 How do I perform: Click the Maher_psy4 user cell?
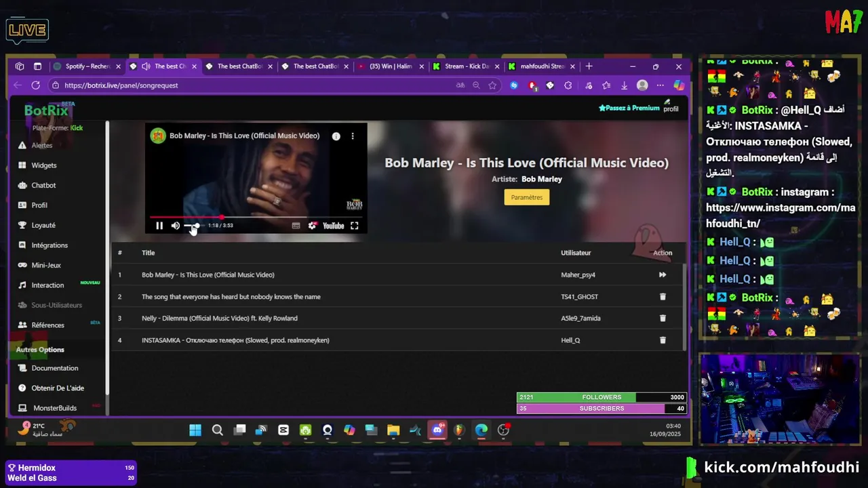(x=578, y=274)
